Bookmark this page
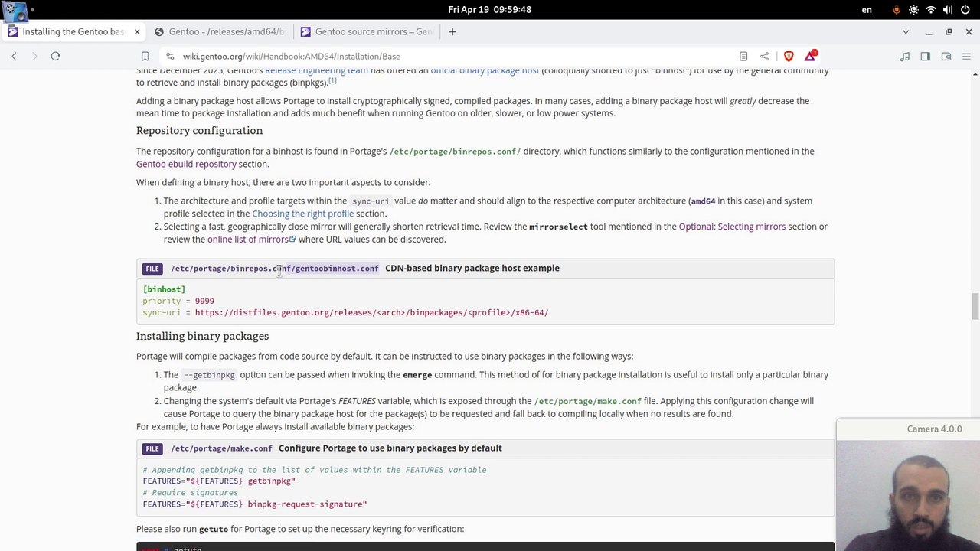980x551 pixels. coord(145,56)
